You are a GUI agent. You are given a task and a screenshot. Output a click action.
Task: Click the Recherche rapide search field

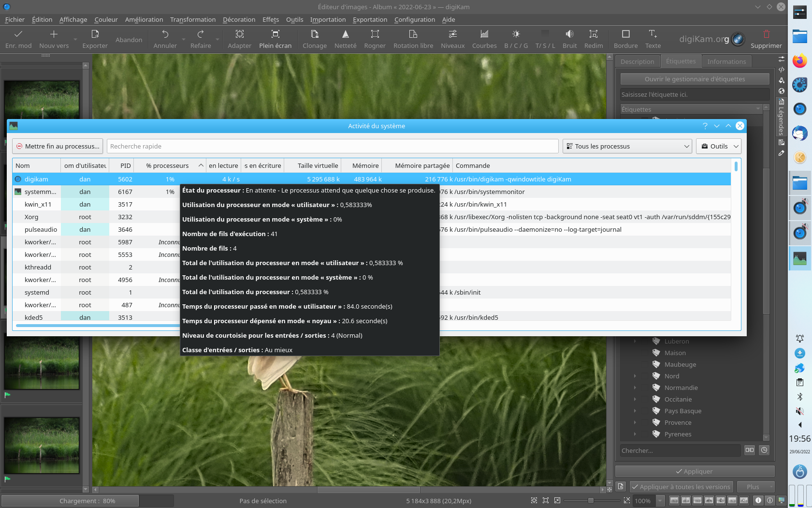click(x=333, y=146)
